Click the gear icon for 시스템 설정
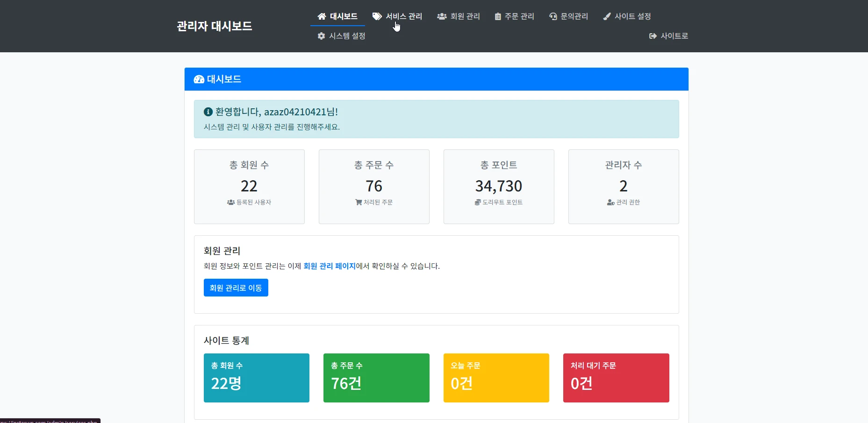The width and height of the screenshot is (868, 423). click(321, 35)
